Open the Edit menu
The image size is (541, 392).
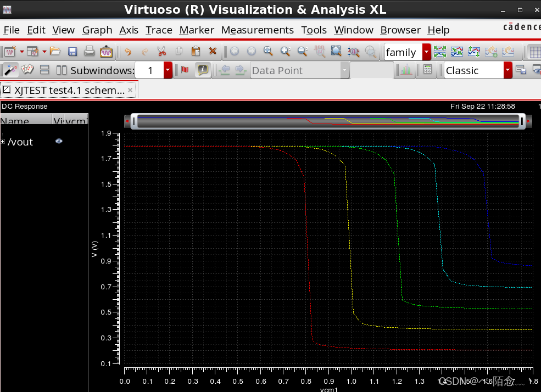(36, 30)
